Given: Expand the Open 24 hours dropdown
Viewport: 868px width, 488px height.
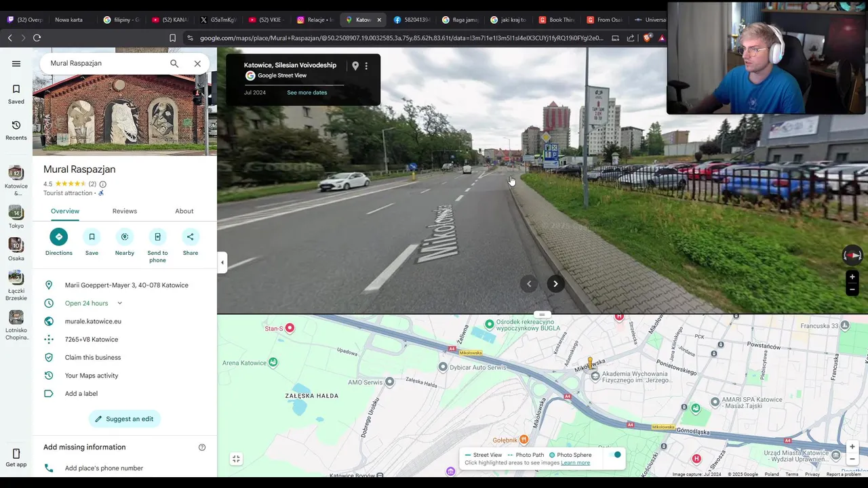Looking at the screenshot, I should click(x=119, y=304).
